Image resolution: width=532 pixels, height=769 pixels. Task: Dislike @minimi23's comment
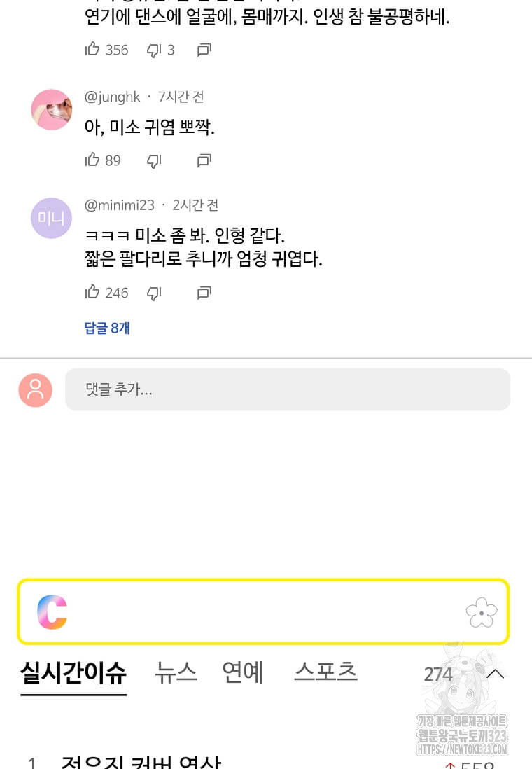(154, 293)
